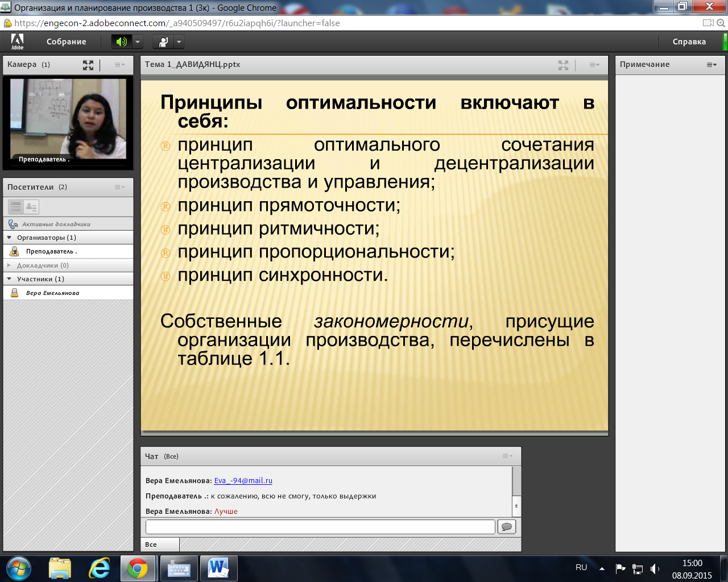Switch attendees to status view
The width and height of the screenshot is (728, 582).
click(31, 207)
